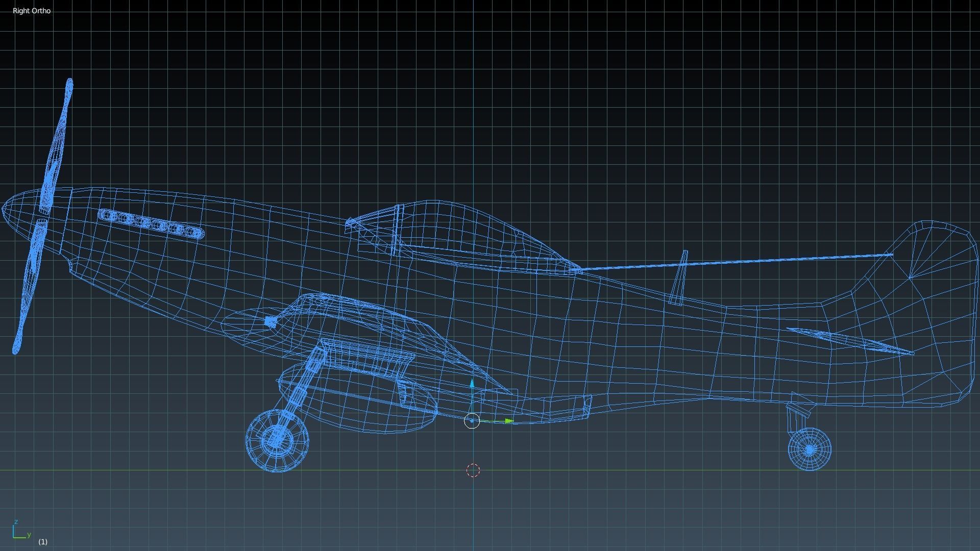Click the 'Right Ortho' view label
Image resolution: width=980 pixels, height=551 pixels.
[32, 11]
